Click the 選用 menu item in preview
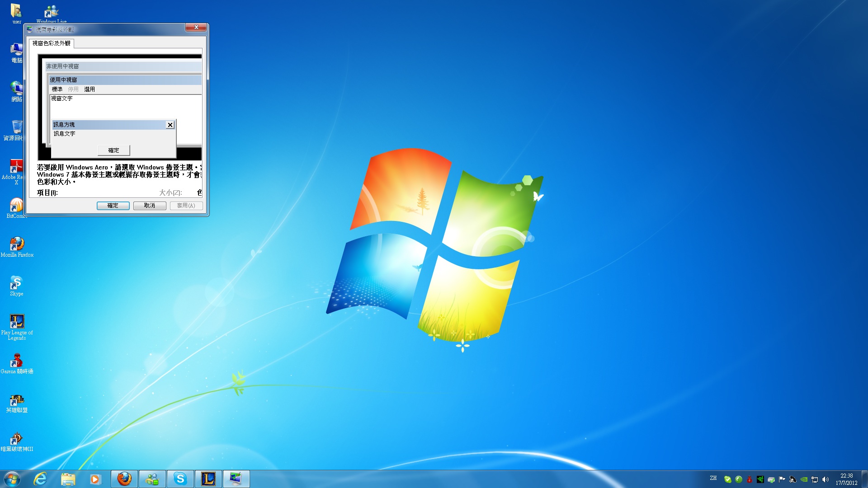868x488 pixels. [90, 89]
